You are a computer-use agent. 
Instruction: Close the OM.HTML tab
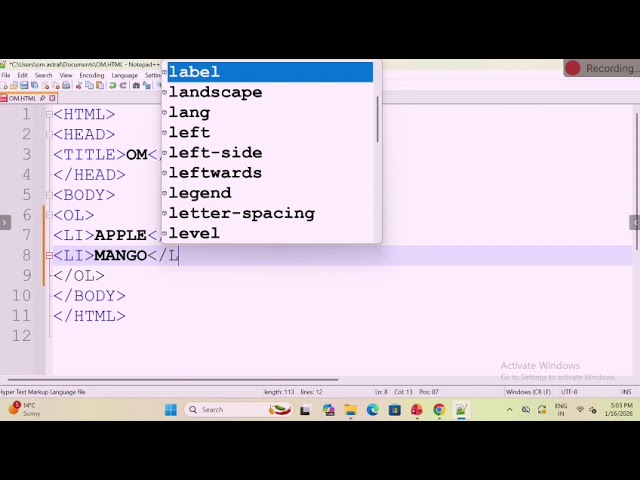(x=52, y=98)
